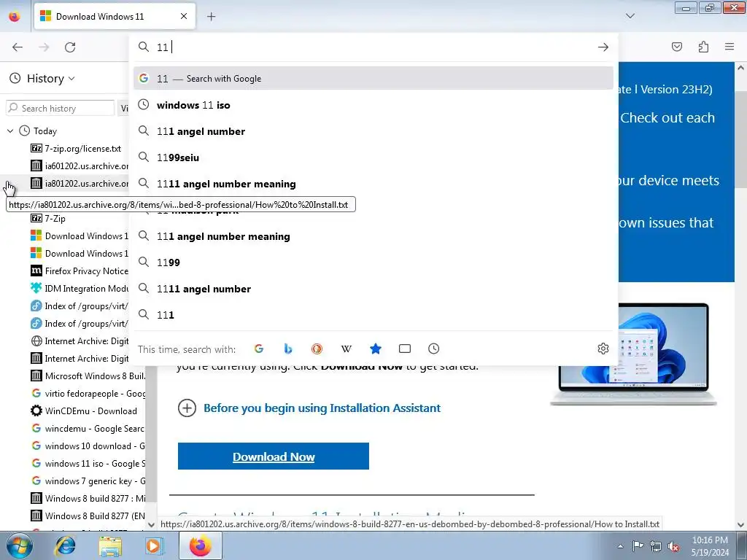Open IDM Integration Module history entry
The height and width of the screenshot is (560, 747).
(x=79, y=289)
